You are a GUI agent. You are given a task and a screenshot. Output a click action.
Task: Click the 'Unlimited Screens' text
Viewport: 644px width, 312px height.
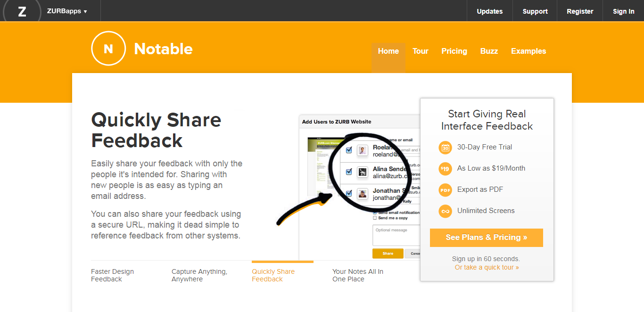486,211
